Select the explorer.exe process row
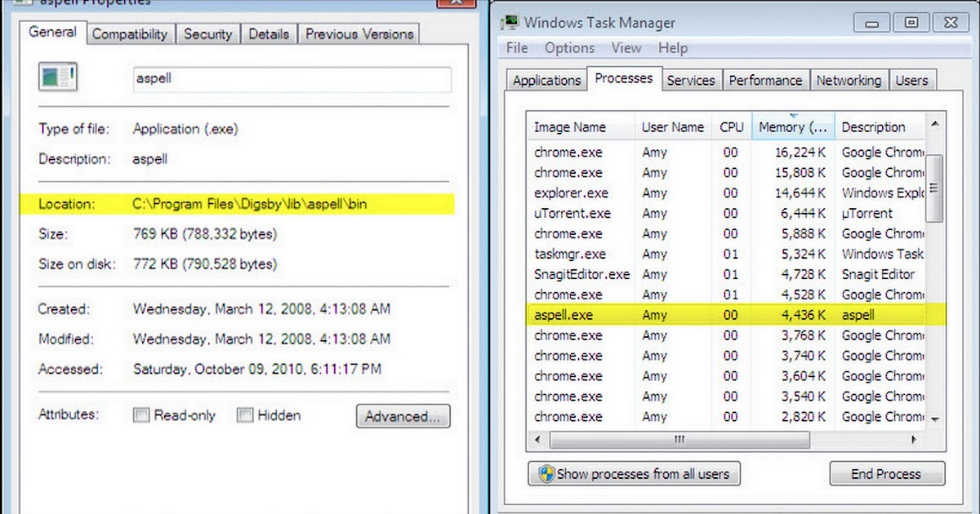This screenshot has height=514, width=980. 727,193
